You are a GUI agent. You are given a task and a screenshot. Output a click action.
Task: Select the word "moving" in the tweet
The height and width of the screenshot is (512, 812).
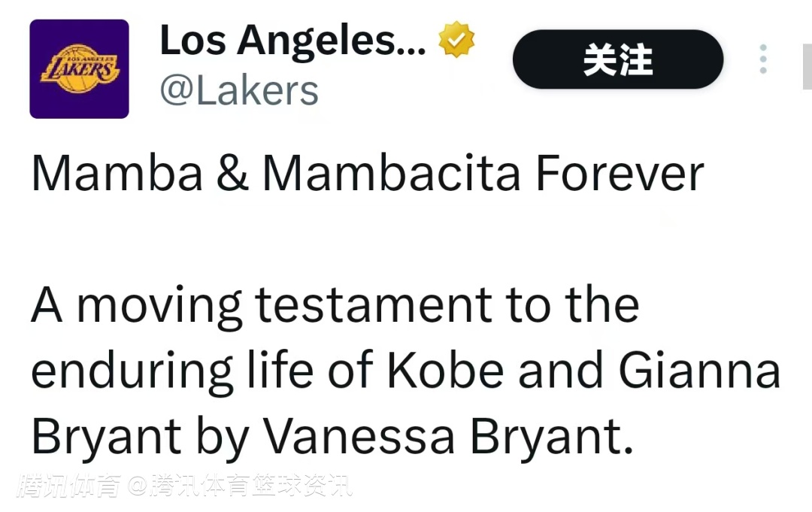(x=159, y=305)
